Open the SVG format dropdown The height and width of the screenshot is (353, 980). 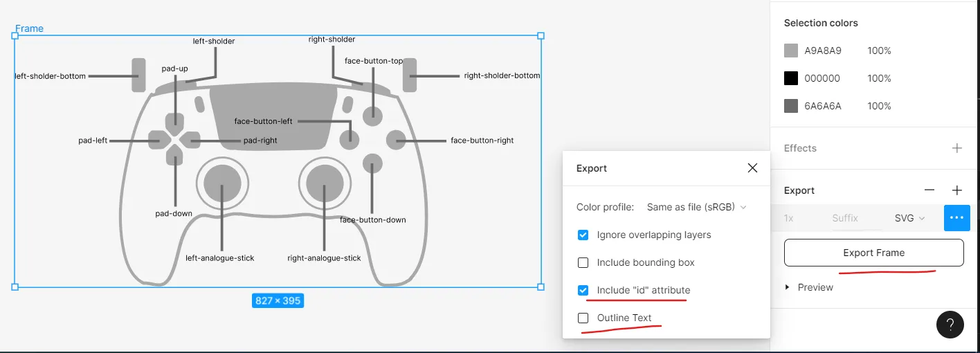pyautogui.click(x=909, y=218)
